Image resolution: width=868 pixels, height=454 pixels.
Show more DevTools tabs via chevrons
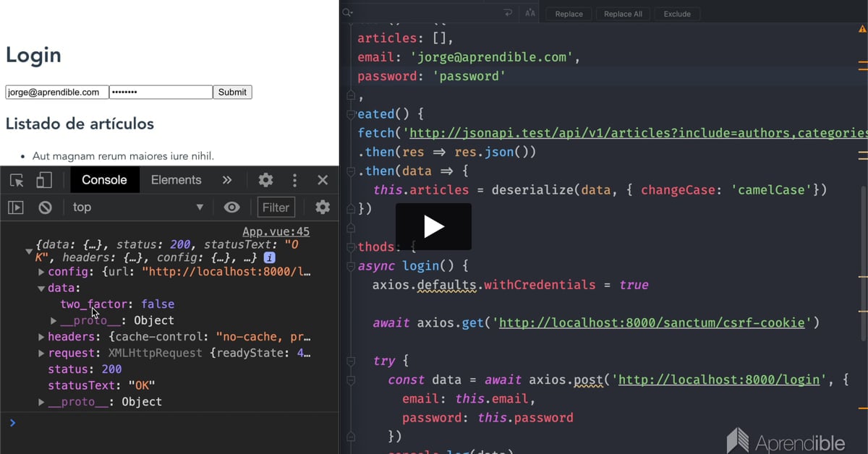coord(227,180)
